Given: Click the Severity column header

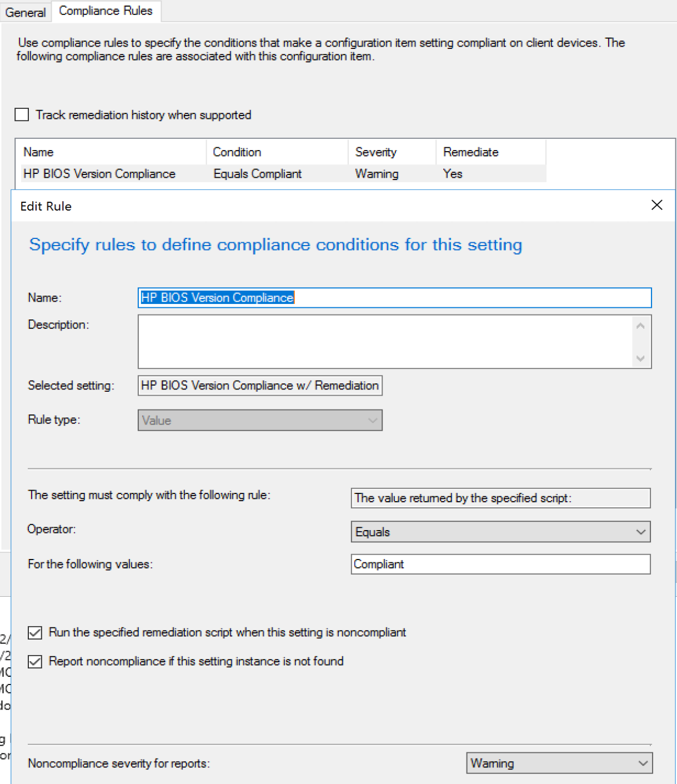Looking at the screenshot, I should 391,152.
